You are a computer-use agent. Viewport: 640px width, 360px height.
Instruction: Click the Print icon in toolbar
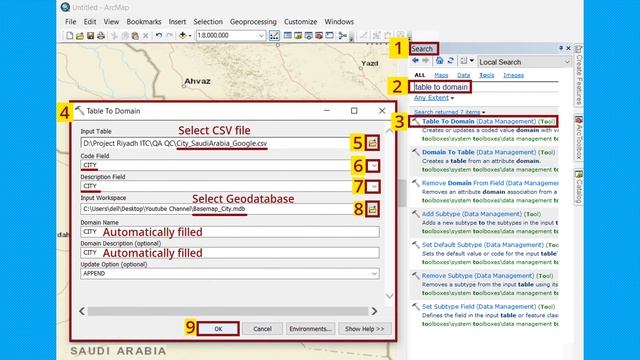tap(101, 36)
